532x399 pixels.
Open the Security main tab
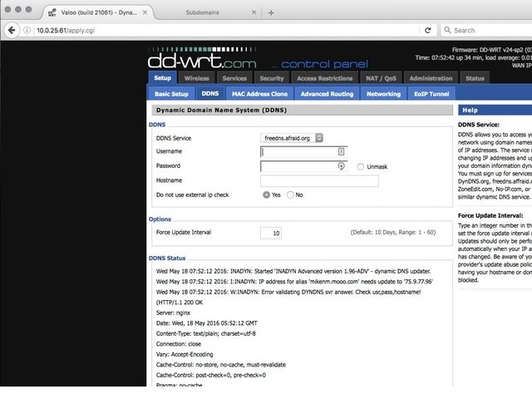click(272, 78)
